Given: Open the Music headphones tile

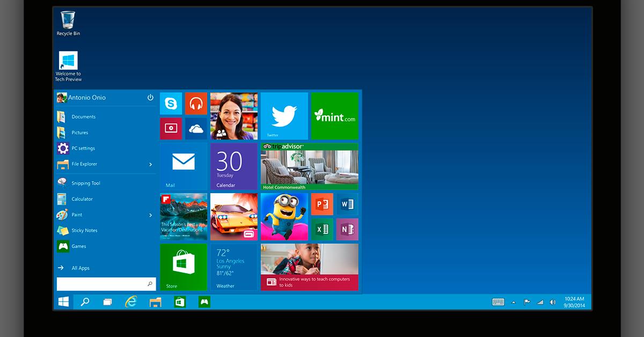Looking at the screenshot, I should click(196, 104).
